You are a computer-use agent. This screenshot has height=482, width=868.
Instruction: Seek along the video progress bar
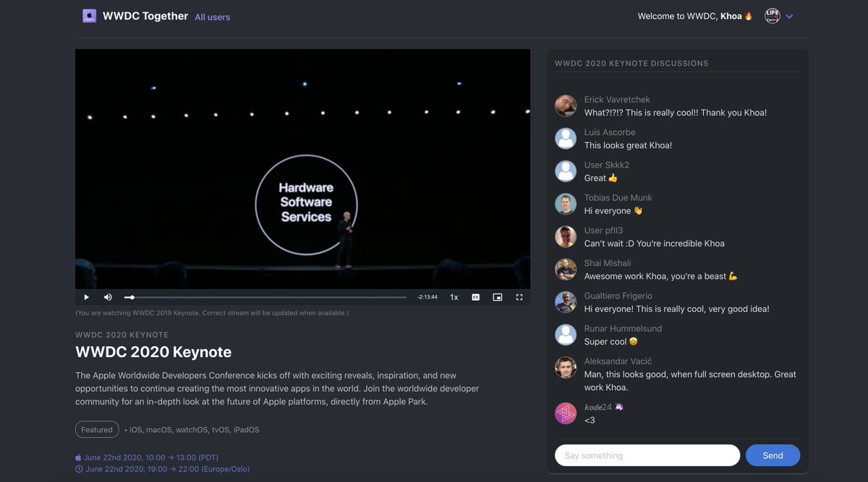tap(265, 297)
